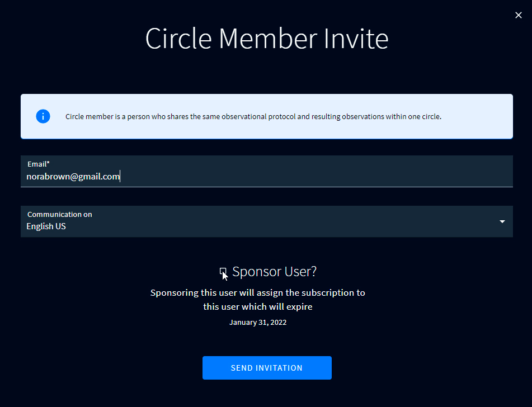The height and width of the screenshot is (407, 532).
Task: Close the Circle Member Invite dialog
Action: [518, 16]
